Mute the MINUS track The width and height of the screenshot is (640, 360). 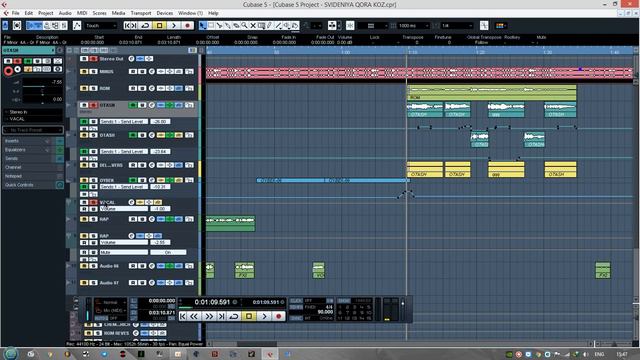point(84,71)
